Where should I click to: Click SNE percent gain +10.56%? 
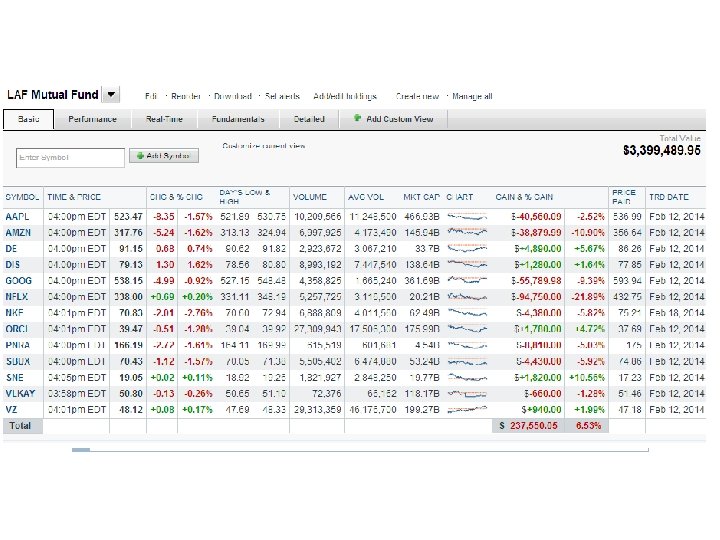(x=587, y=378)
